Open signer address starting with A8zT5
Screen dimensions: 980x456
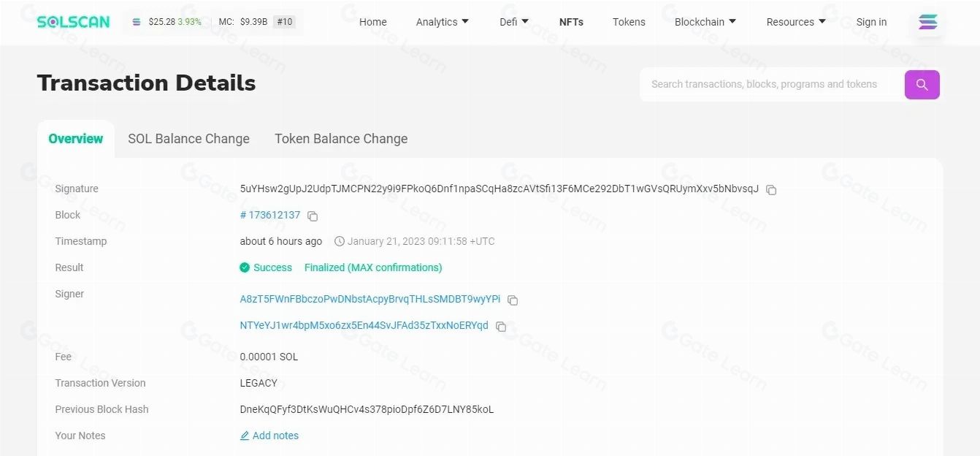click(370, 300)
